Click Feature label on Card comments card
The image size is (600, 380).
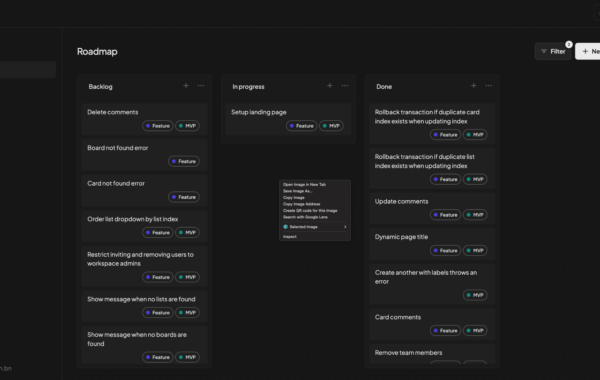pos(445,330)
